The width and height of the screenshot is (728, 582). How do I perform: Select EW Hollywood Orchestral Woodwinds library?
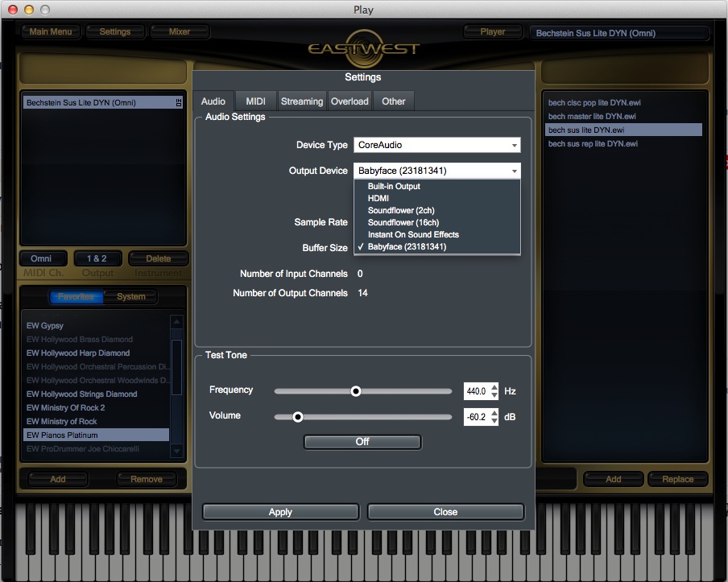click(x=96, y=380)
